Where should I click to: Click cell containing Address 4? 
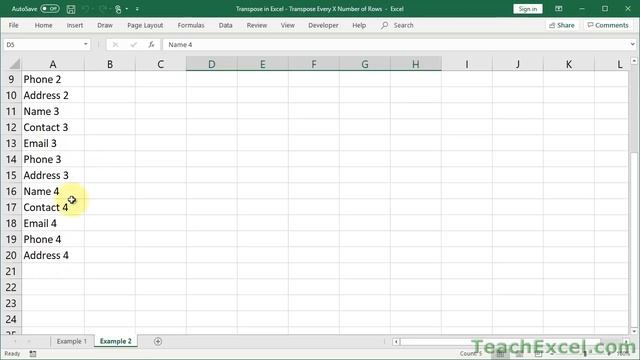tap(53, 255)
